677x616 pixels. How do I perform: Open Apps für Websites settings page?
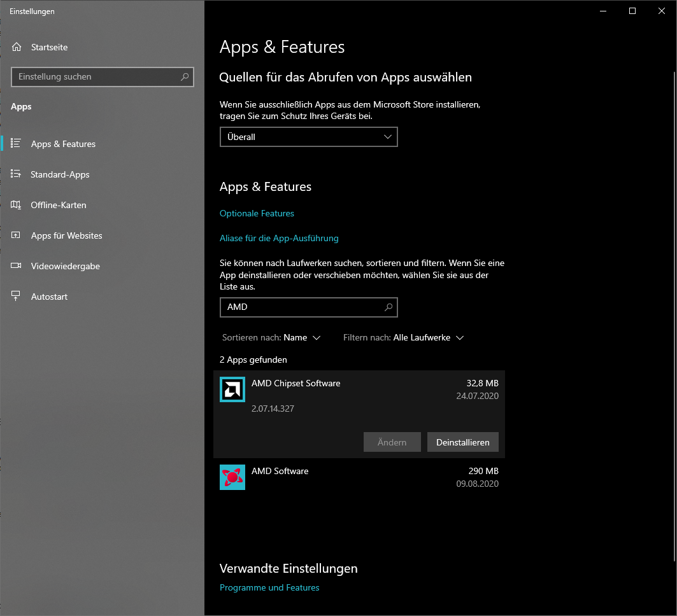[66, 235]
